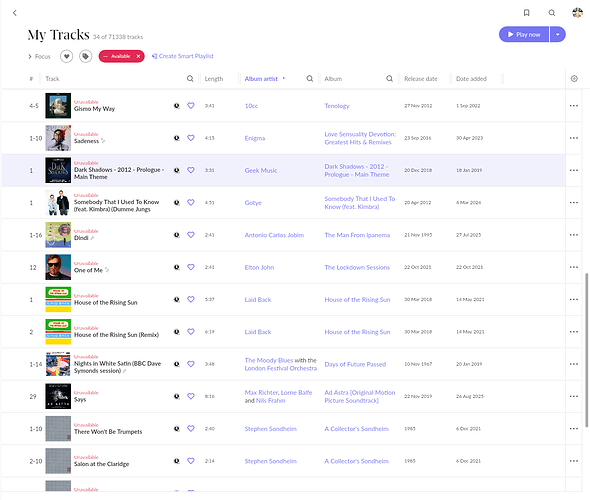Filter by tags using tag icon

point(85,56)
